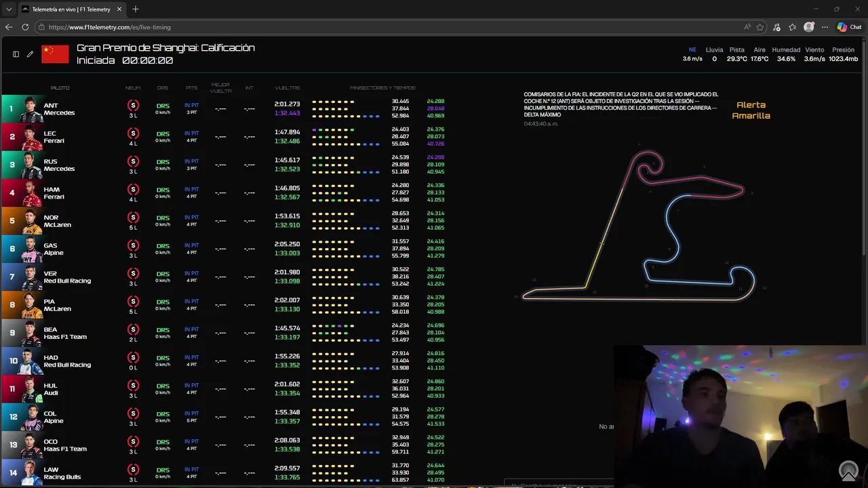
Task: Open the media control music icon
Action: point(776,27)
